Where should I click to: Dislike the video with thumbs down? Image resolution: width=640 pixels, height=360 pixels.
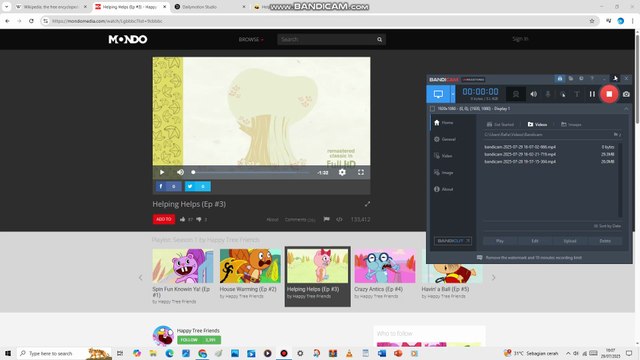pos(199,219)
